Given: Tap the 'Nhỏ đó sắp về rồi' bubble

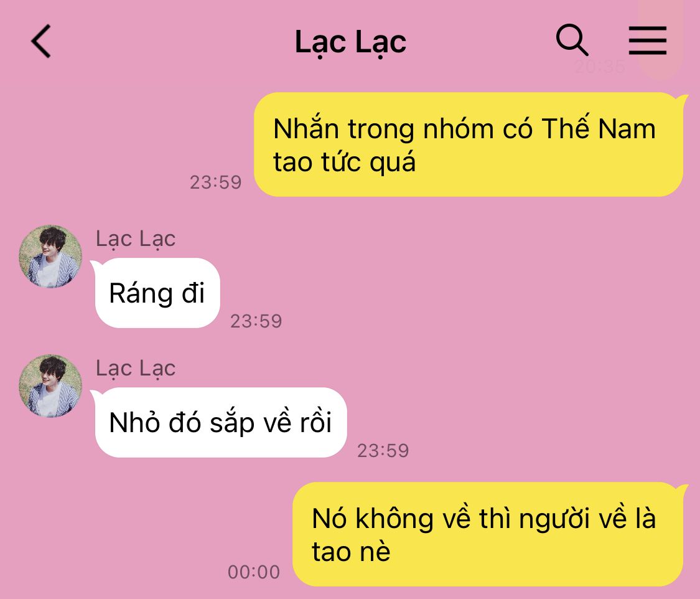Looking at the screenshot, I should (220, 423).
